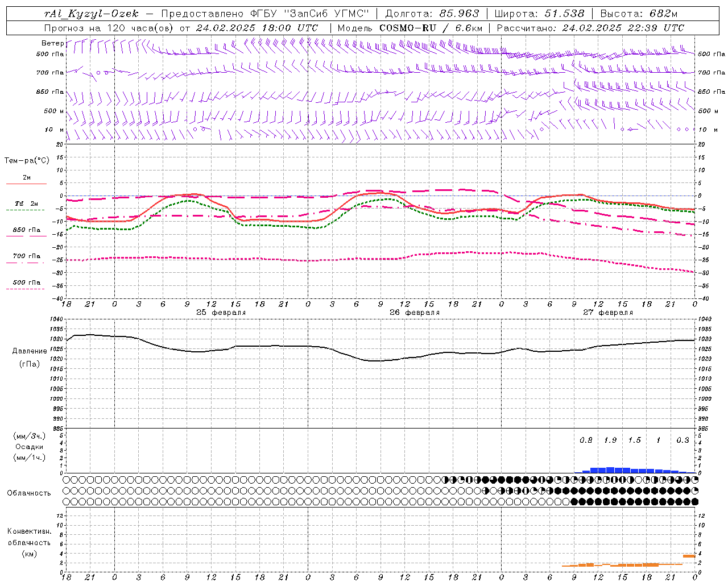
Task: Click the station name rAl_Kyzyl-Ozek
Action: [x=91, y=14]
